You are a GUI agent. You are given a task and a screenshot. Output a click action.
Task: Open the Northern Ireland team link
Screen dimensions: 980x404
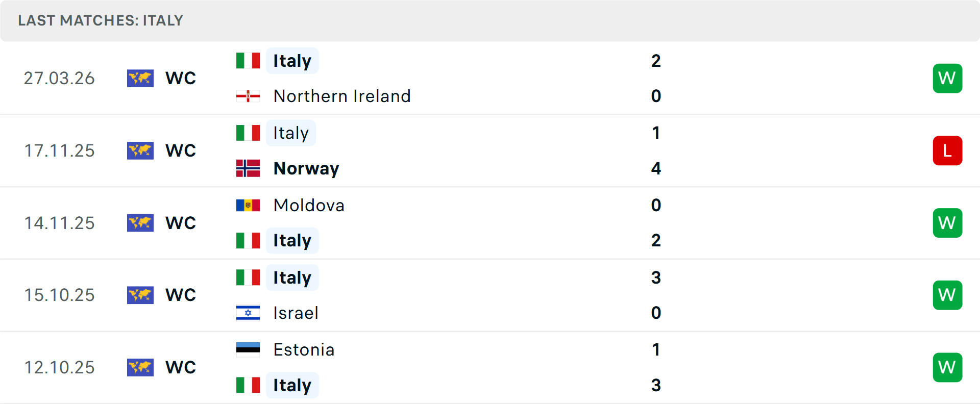[x=342, y=96]
